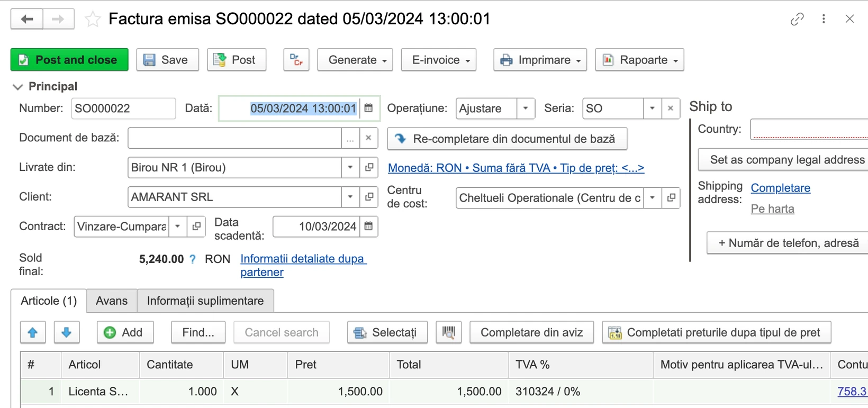Viewport: 868px width, 408px height.
Task: Expand the Seria dropdown arrow
Action: [x=653, y=108]
